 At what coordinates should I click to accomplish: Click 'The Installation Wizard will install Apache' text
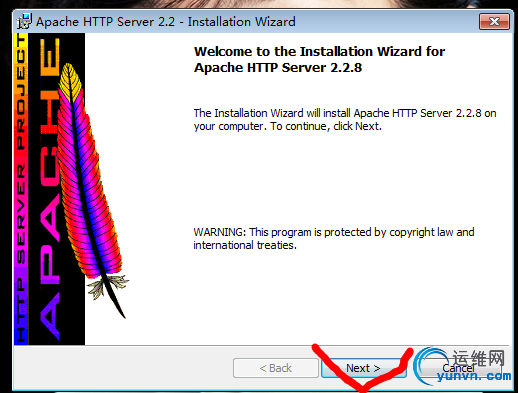pos(345,119)
